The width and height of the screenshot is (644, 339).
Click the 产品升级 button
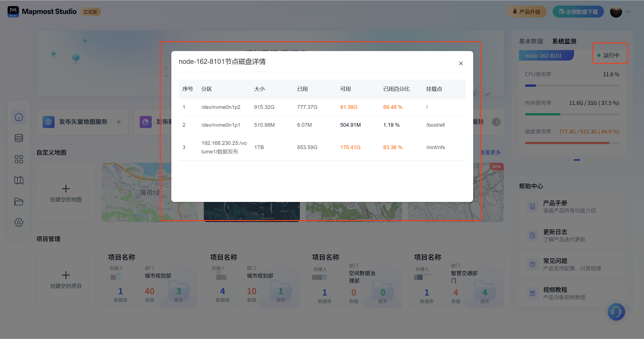pyautogui.click(x=526, y=12)
